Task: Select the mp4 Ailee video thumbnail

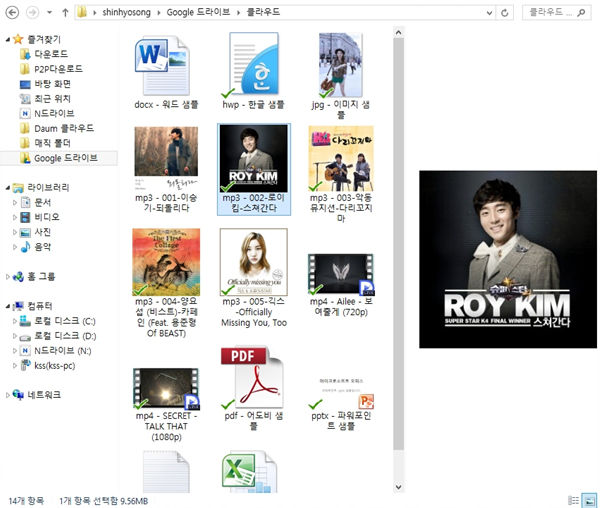Action: [341, 274]
